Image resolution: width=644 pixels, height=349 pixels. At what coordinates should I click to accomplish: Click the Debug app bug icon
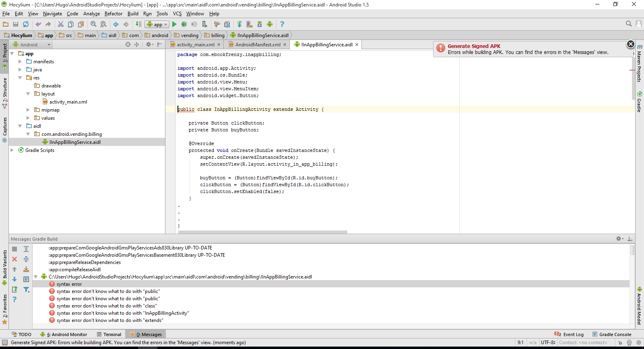tap(184, 24)
